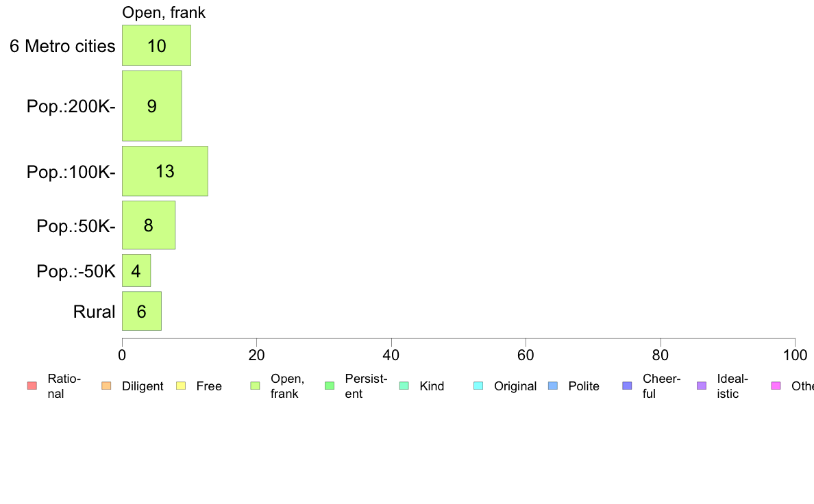
Task: Click the Diligent legend color swatch
Action: (x=106, y=386)
